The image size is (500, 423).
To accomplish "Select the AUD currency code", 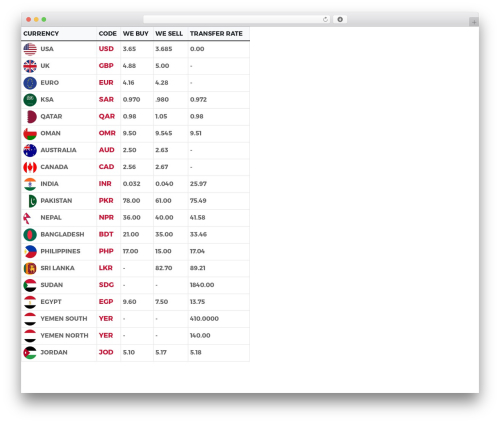I will point(106,150).
